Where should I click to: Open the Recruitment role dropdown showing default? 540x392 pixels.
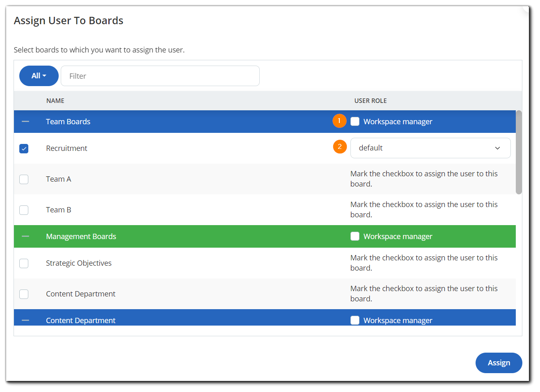point(430,148)
